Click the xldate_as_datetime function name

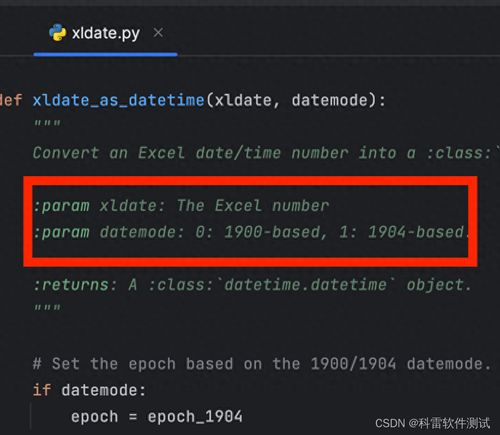click(118, 100)
